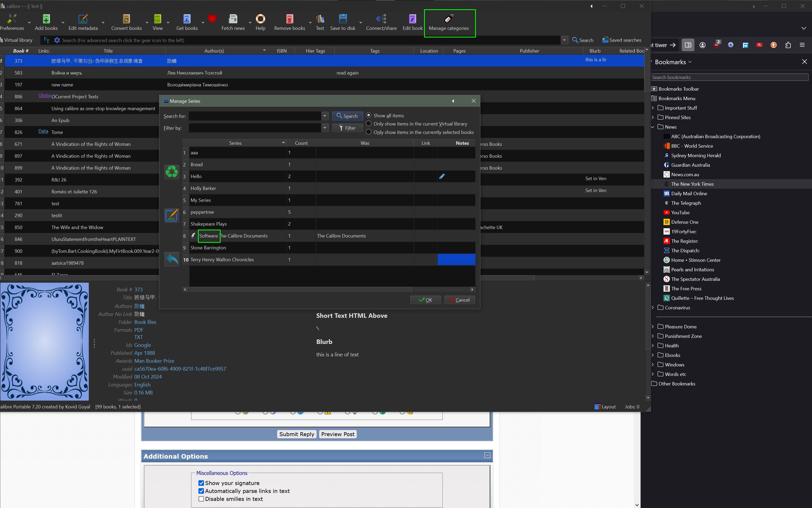Click the notes pencil for Hello series
The height and width of the screenshot is (508, 812).
point(442,176)
